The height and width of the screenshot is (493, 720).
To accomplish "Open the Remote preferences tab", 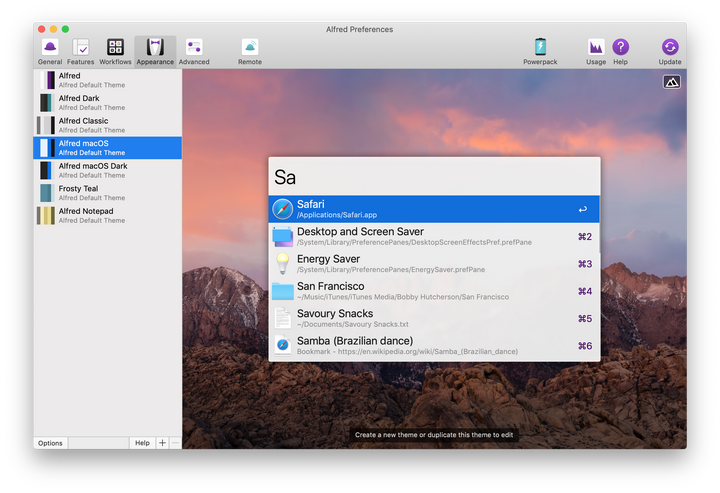I will tap(250, 50).
